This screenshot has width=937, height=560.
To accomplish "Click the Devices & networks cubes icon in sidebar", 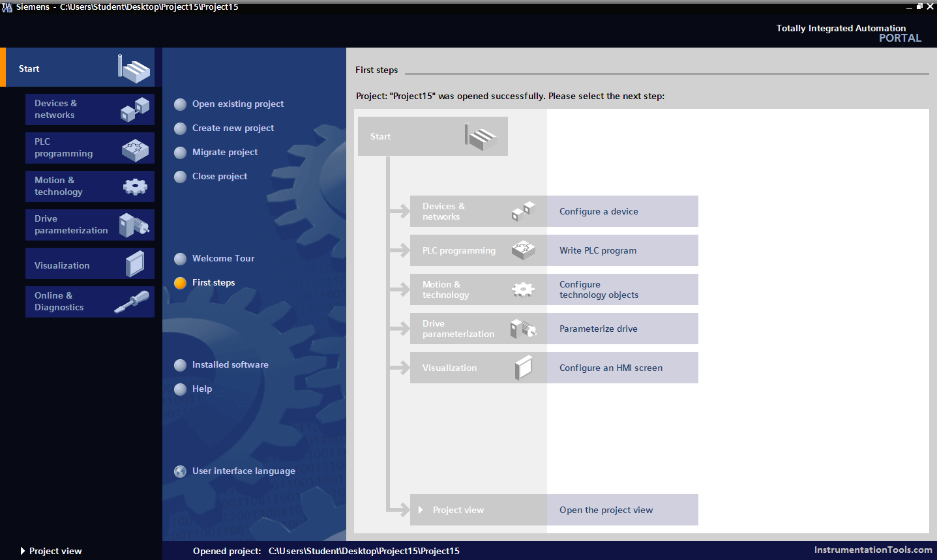I will 135,109.
